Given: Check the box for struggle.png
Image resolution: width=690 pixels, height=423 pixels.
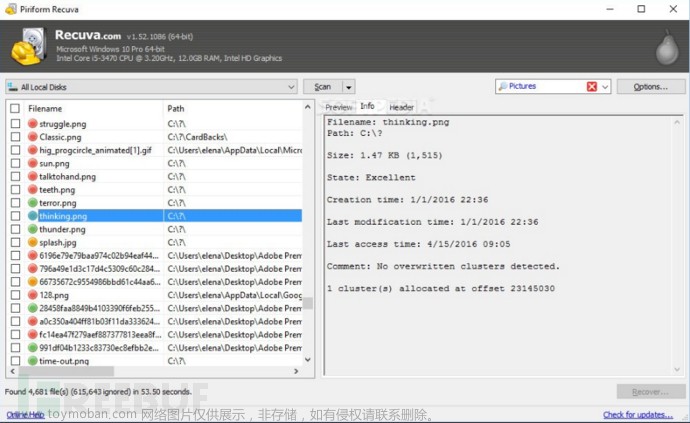Looking at the screenshot, I should (x=15, y=124).
